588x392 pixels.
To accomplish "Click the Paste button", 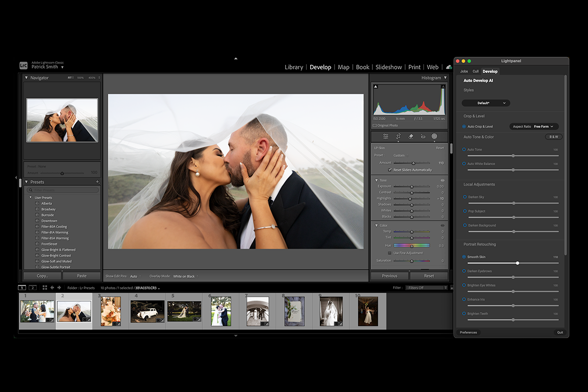I will tap(81, 276).
